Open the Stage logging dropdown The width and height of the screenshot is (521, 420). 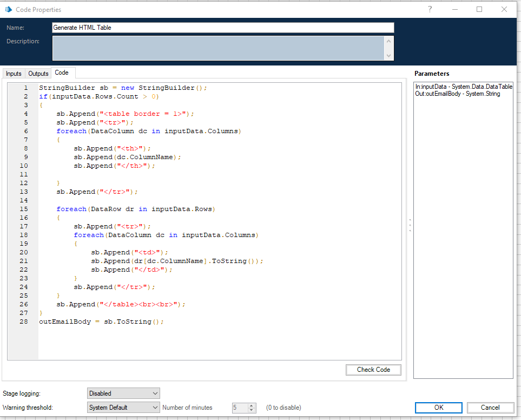123,393
